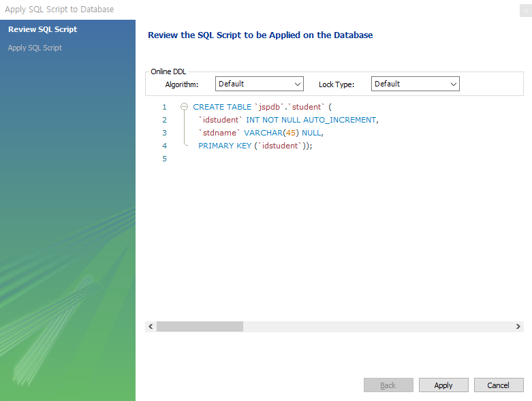Image resolution: width=532 pixels, height=401 pixels.
Task: Click the Cancel button
Action: [x=499, y=385]
